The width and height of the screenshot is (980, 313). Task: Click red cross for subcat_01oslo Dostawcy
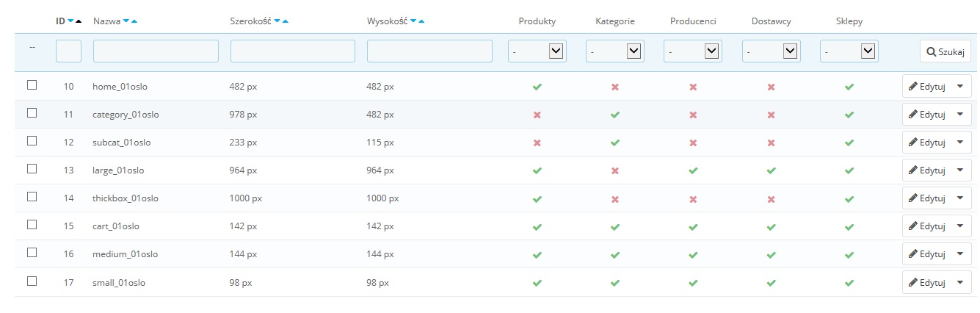point(771,143)
